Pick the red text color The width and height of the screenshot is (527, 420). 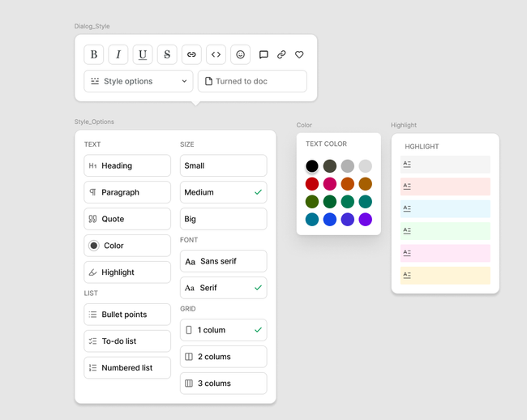point(312,184)
